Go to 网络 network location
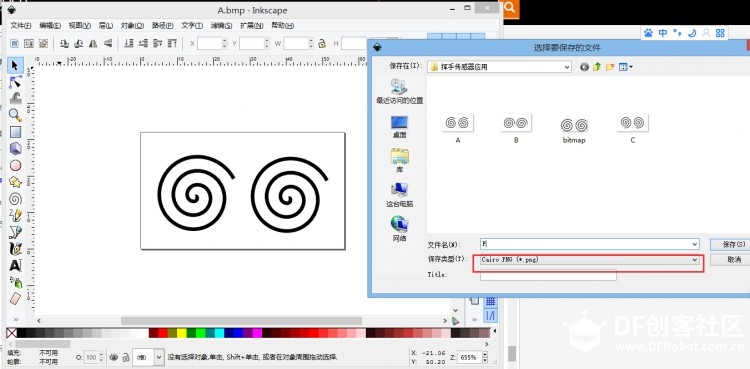 pyautogui.click(x=399, y=229)
